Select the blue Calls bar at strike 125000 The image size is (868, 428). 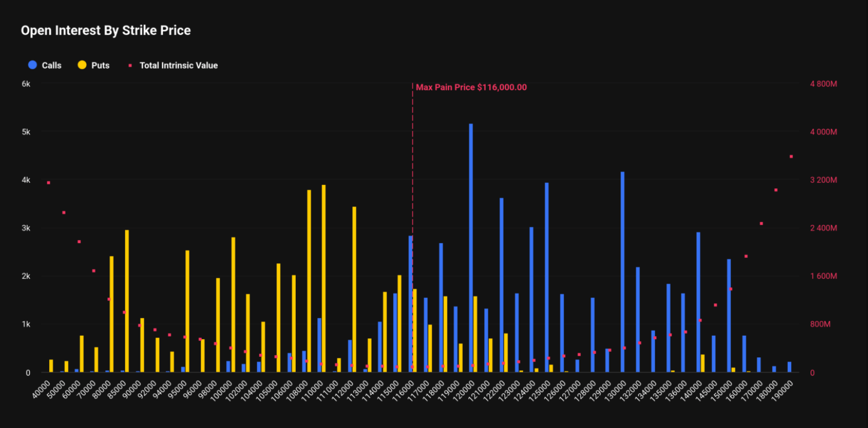pyautogui.click(x=547, y=277)
